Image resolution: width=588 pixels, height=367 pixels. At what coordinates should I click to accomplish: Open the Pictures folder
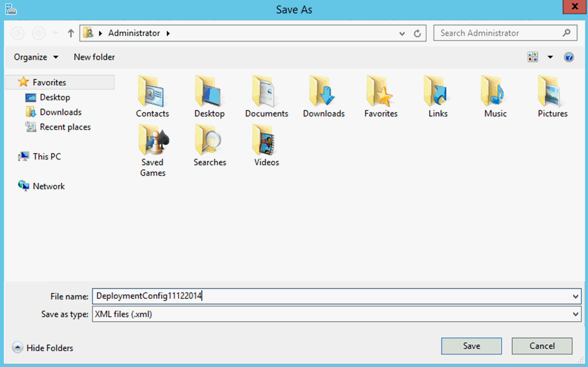pos(553,98)
